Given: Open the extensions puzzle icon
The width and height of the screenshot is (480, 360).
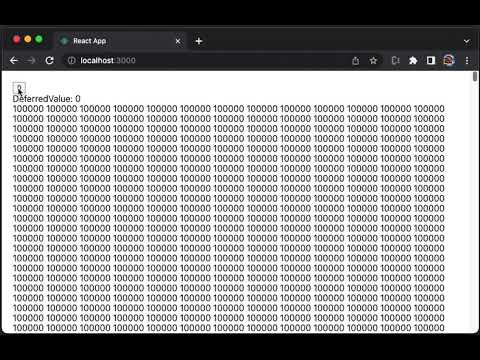Looking at the screenshot, I should pyautogui.click(x=413, y=61).
